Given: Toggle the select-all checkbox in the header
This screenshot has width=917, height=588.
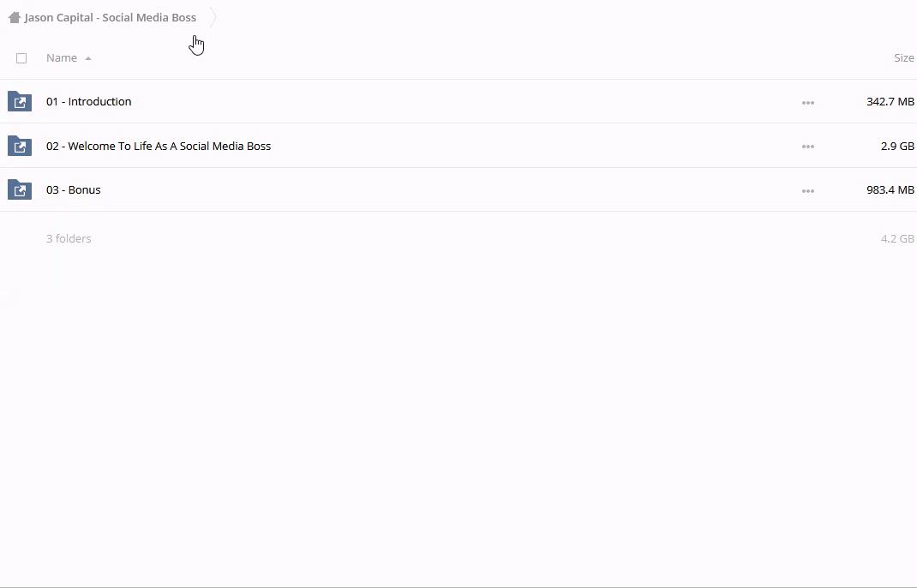Looking at the screenshot, I should (x=21, y=58).
